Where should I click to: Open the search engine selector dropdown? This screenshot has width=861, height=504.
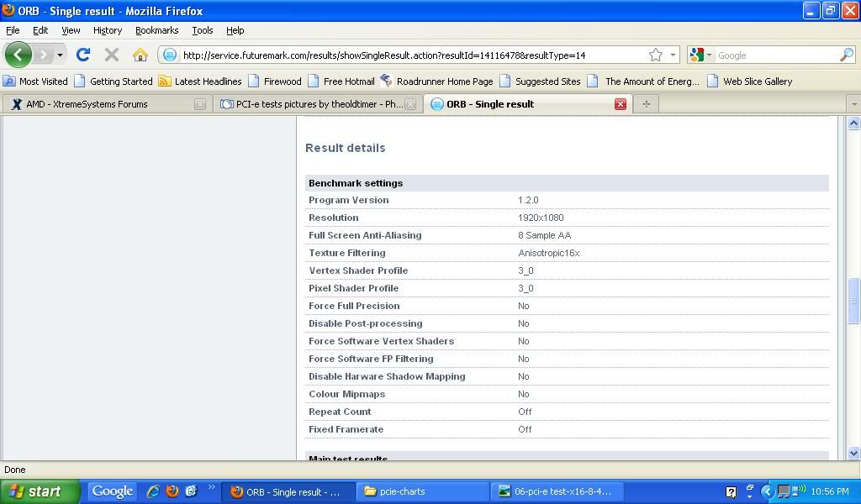pos(700,55)
